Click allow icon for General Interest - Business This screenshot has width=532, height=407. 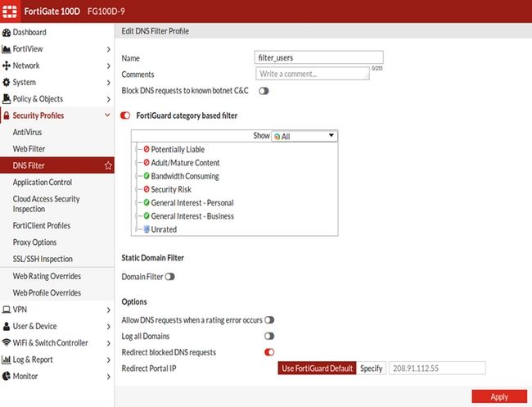click(147, 216)
